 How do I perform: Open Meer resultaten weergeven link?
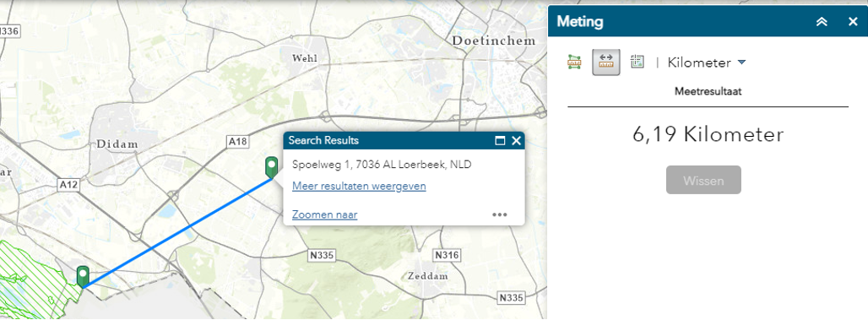pos(359,186)
